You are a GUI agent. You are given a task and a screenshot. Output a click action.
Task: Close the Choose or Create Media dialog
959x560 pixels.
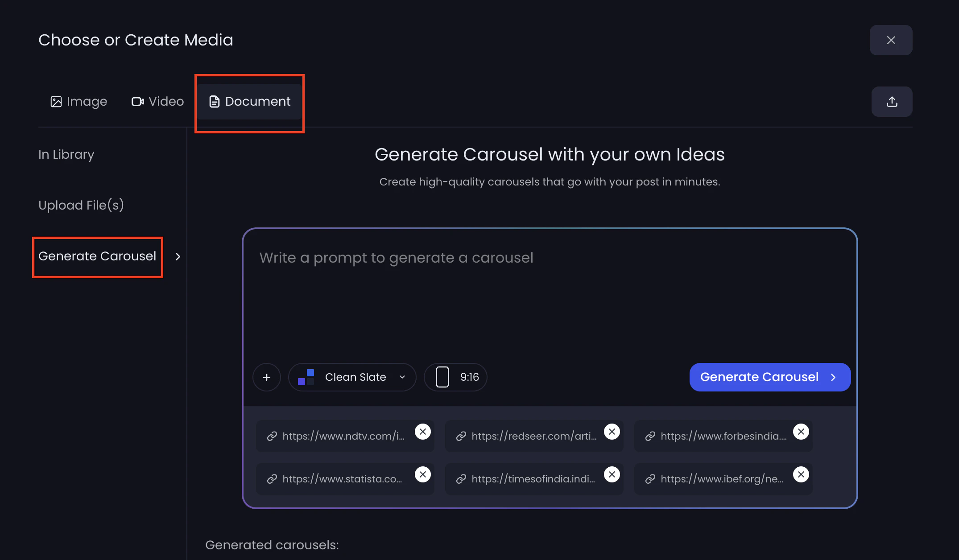pyautogui.click(x=890, y=40)
